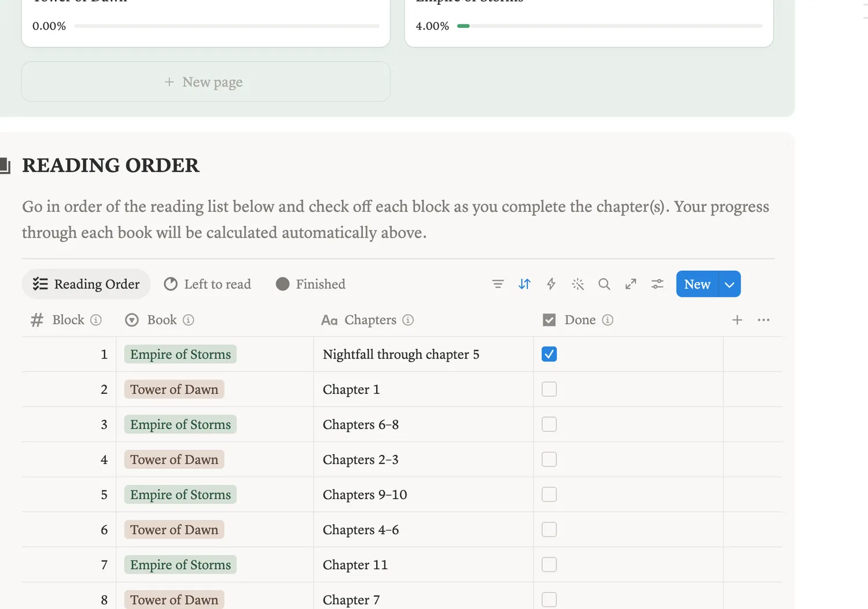Click the Reading Order heading book icon
The width and height of the screenshot is (868, 609).
[x=5, y=166]
